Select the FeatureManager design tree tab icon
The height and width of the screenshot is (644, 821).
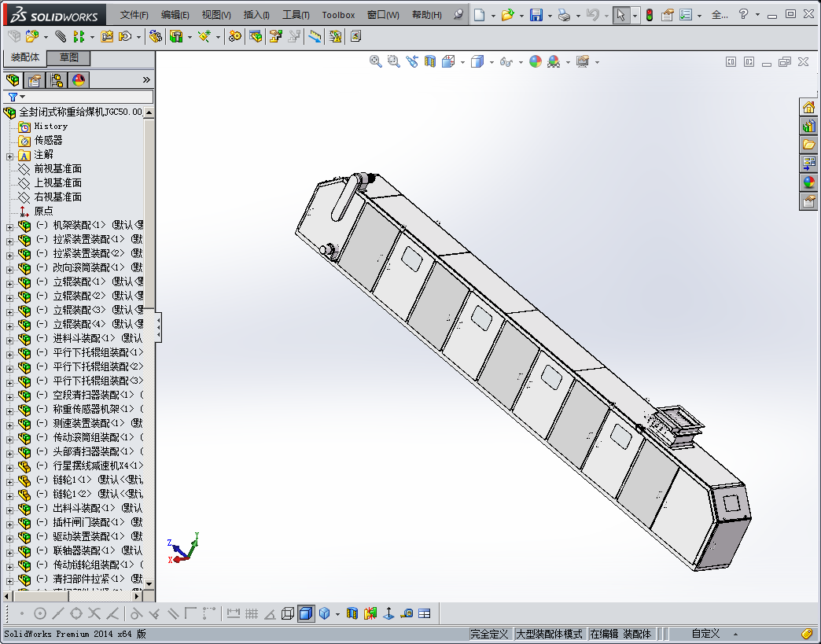click(x=13, y=80)
